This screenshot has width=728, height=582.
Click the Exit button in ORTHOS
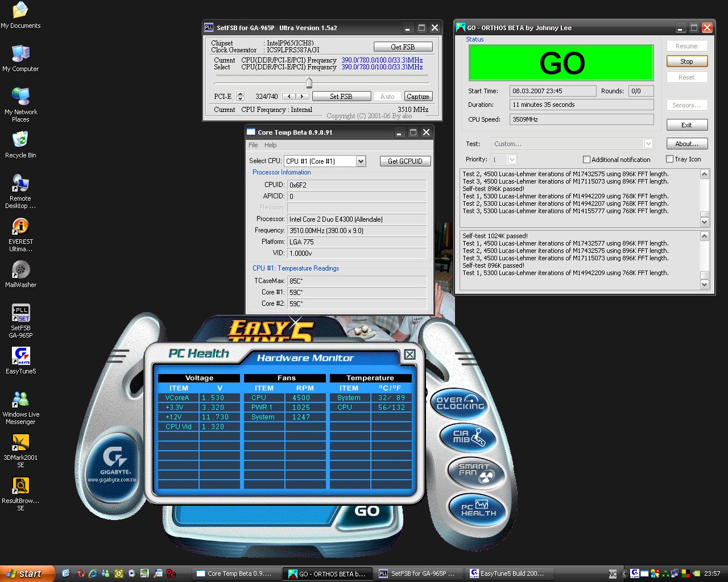click(686, 125)
